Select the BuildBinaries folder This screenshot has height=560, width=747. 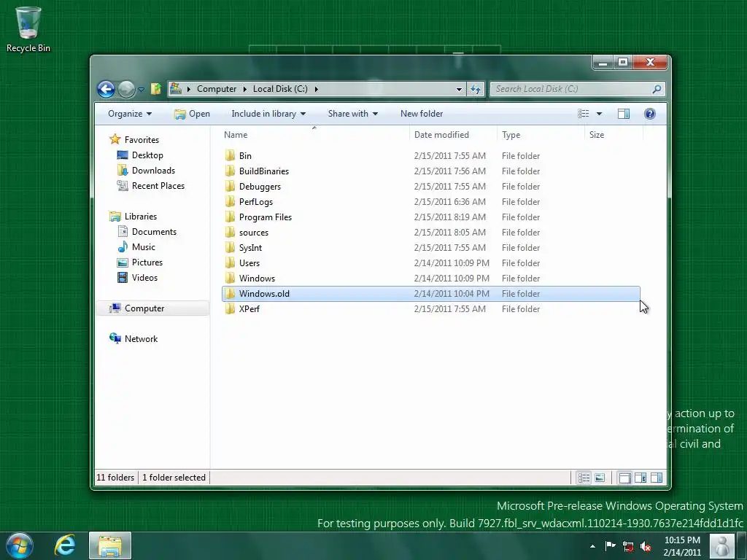[263, 171]
